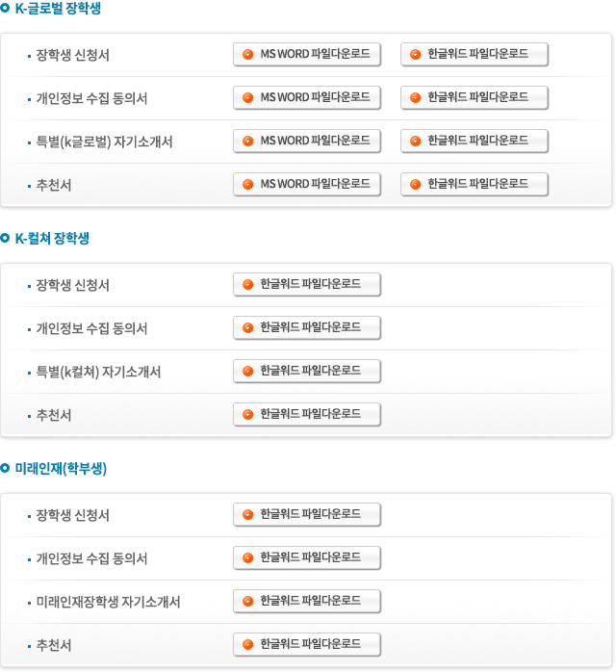The width and height of the screenshot is (616, 672).
Task: Download K-글로벌 장학생 신청서 한글워드 file
Action: [475, 55]
